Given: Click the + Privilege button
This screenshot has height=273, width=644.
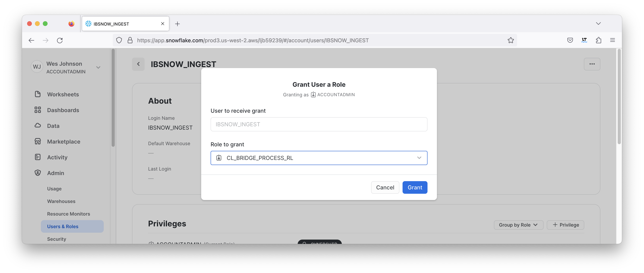Looking at the screenshot, I should 565,225.
